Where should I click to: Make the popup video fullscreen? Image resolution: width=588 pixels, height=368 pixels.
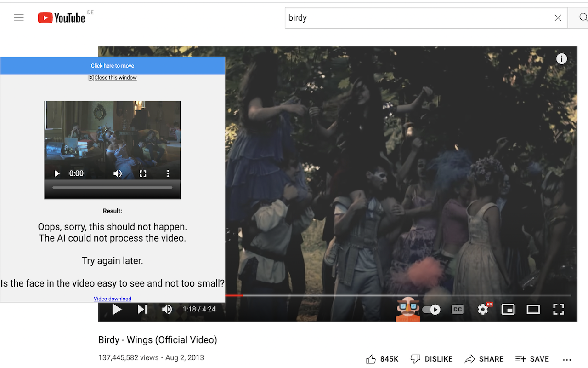tap(143, 173)
